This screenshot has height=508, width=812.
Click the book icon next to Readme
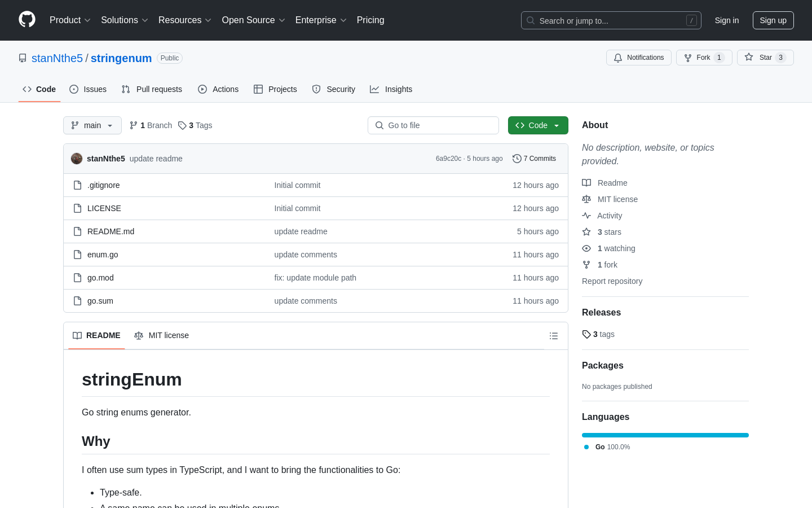pyautogui.click(x=586, y=183)
